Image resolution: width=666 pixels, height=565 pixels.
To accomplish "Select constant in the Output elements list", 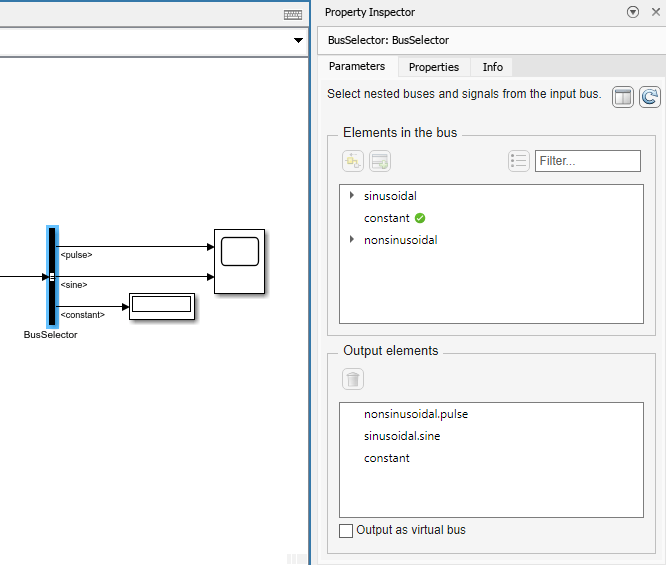I will tap(387, 458).
